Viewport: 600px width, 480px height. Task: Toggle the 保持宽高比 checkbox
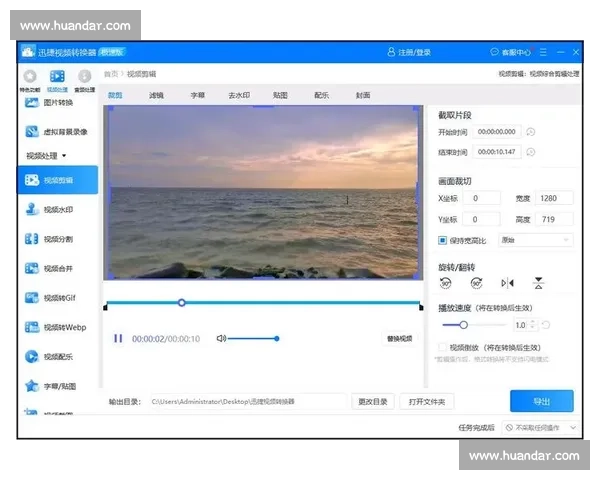(x=442, y=240)
